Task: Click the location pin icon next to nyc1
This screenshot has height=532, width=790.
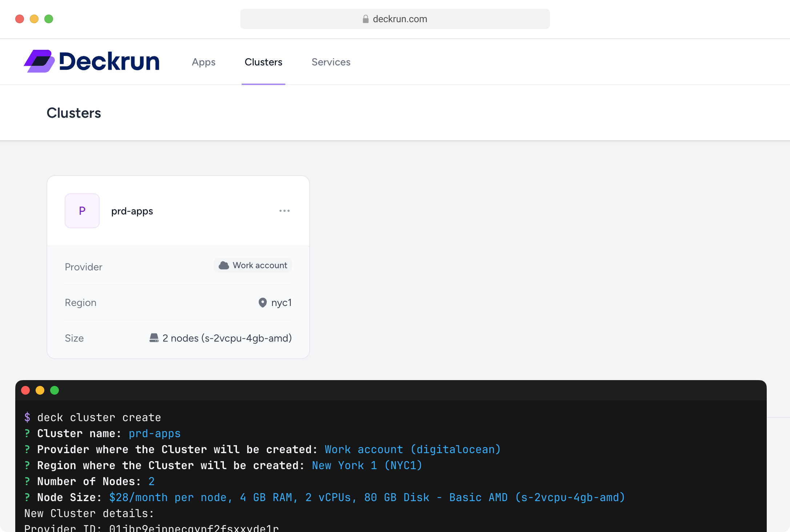Action: [x=262, y=303]
